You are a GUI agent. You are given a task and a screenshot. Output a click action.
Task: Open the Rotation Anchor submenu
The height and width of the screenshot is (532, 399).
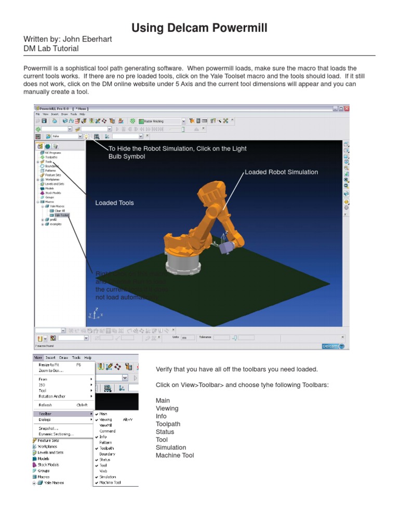tap(64, 396)
